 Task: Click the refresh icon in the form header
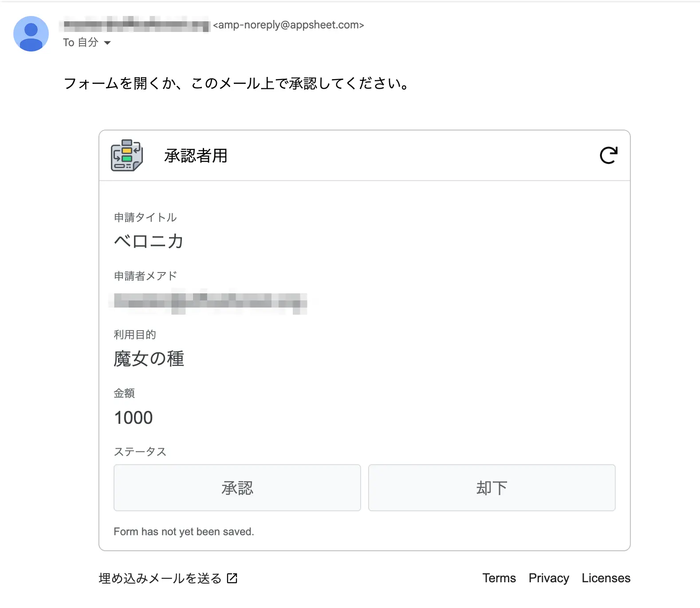pyautogui.click(x=608, y=155)
